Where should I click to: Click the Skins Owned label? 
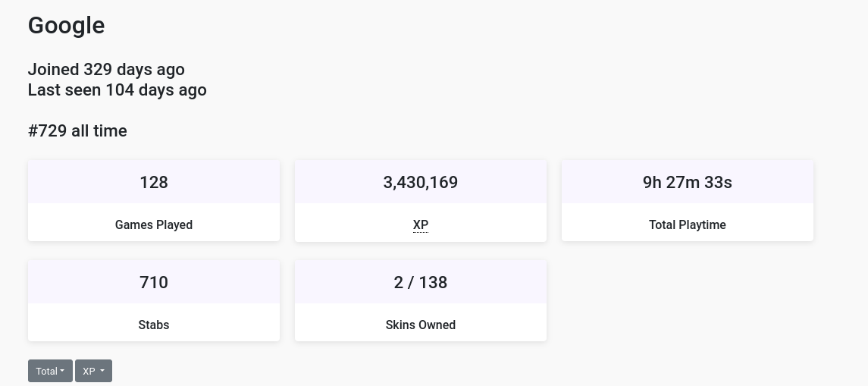point(421,325)
